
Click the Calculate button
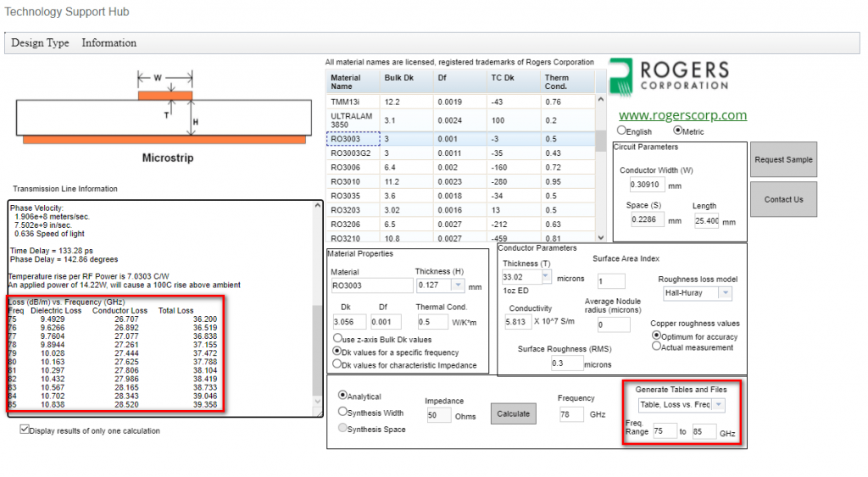513,413
